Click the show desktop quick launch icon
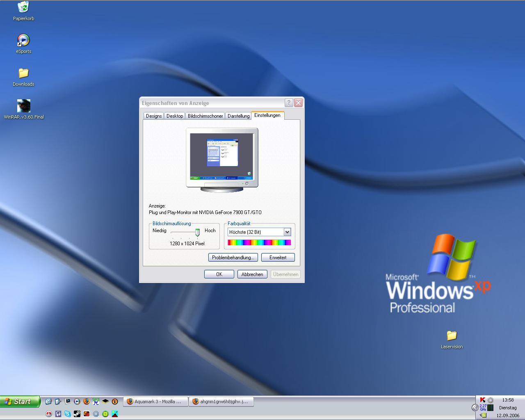The image size is (525, 420). coord(58,401)
